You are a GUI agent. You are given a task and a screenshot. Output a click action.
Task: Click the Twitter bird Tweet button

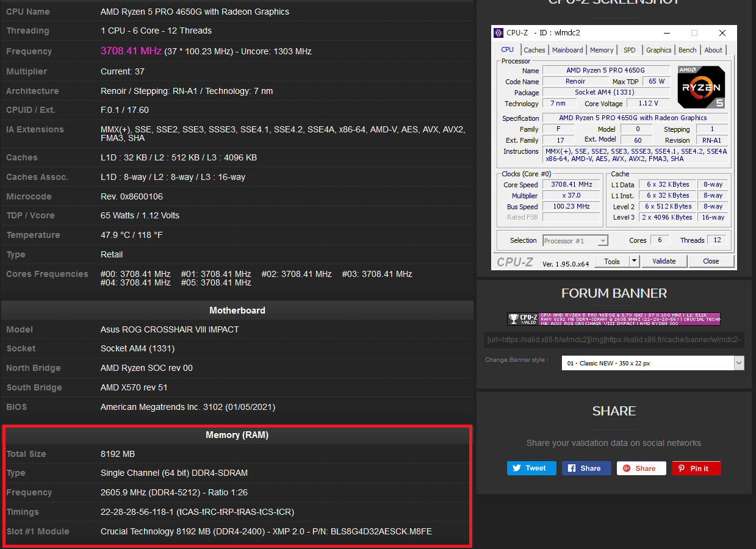[531, 468]
